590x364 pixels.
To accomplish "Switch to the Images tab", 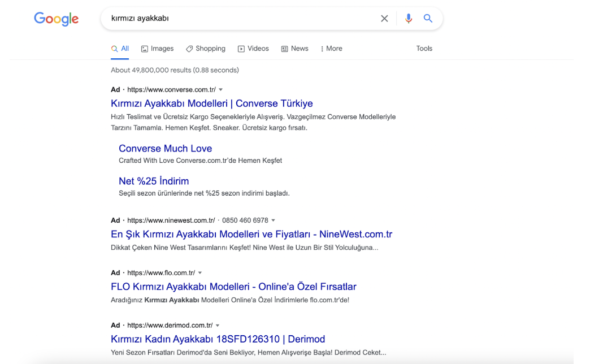I will click(x=157, y=49).
